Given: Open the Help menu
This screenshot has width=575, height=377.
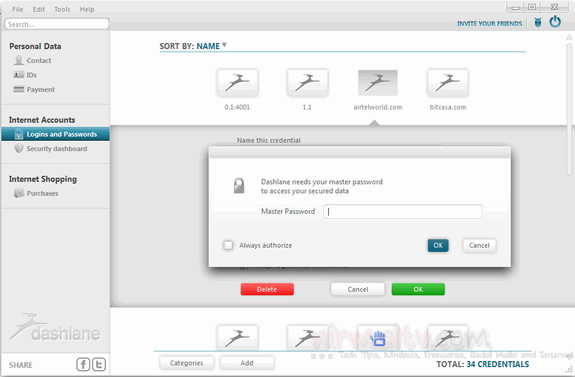Looking at the screenshot, I should click(87, 9).
